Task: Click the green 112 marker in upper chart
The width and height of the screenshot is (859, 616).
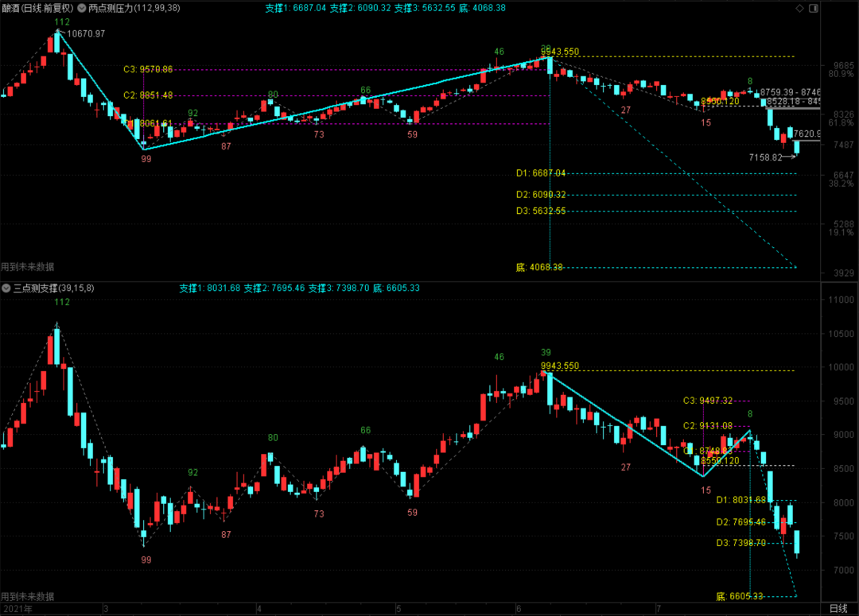Action: coord(62,22)
